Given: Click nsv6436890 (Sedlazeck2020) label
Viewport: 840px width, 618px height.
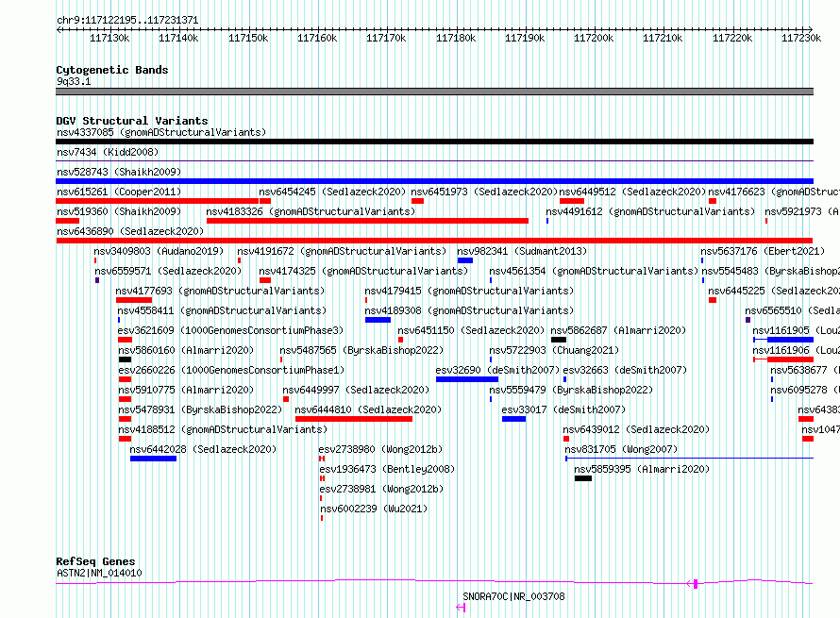Looking at the screenshot, I should (130, 231).
